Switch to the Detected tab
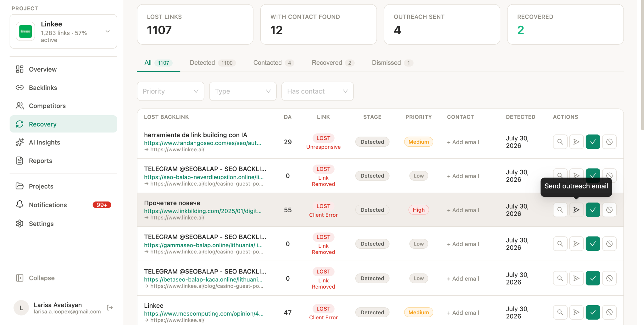This screenshot has height=325, width=644. (213, 63)
